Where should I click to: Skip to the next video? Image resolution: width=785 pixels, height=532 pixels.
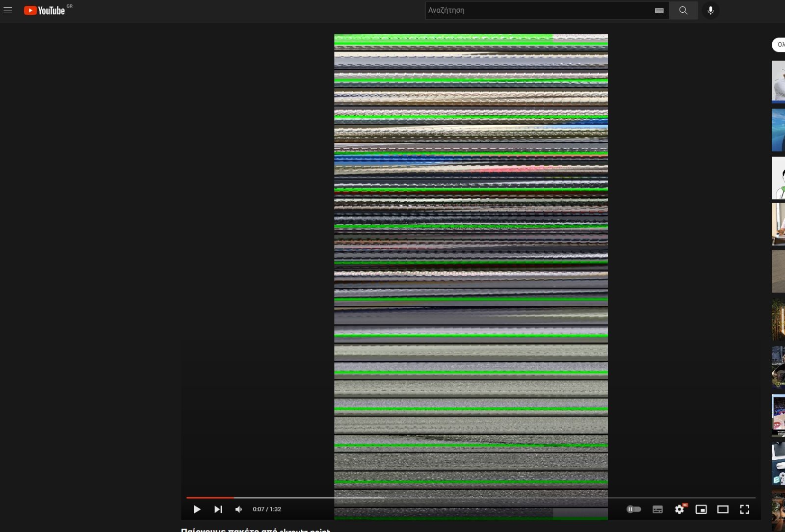click(x=218, y=509)
